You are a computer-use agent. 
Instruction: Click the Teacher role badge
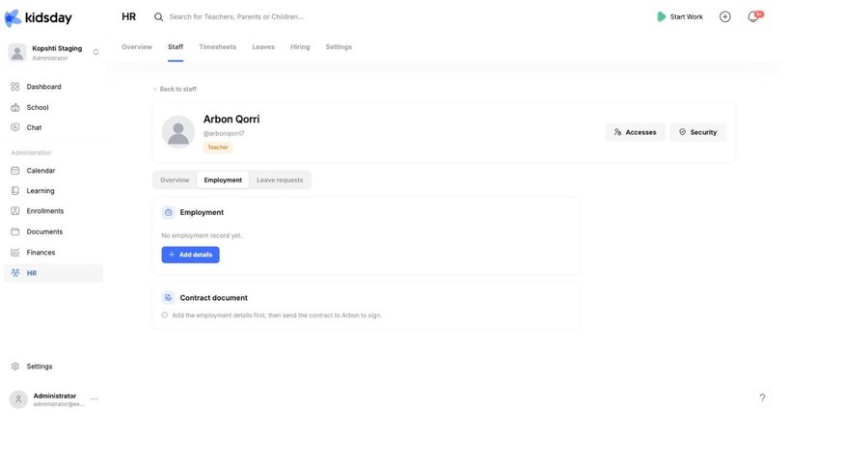tap(218, 148)
